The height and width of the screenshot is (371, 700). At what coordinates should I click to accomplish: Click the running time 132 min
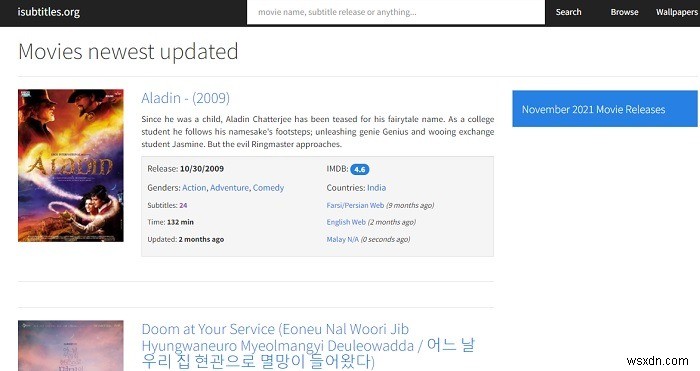click(x=180, y=222)
